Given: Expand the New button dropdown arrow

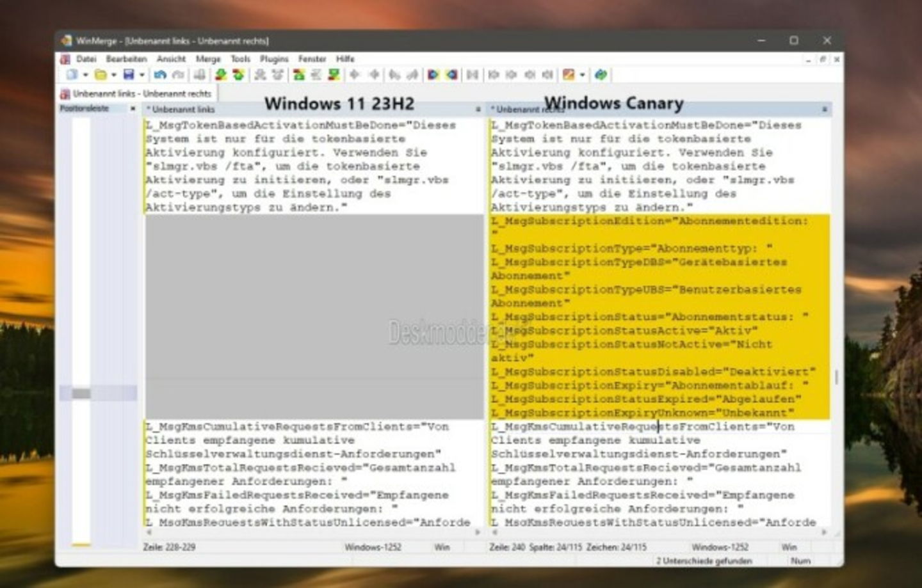Looking at the screenshot, I should tap(85, 75).
